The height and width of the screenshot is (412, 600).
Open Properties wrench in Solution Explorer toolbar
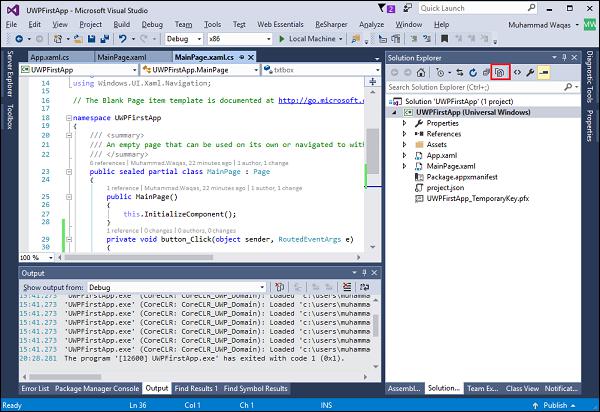coord(531,73)
